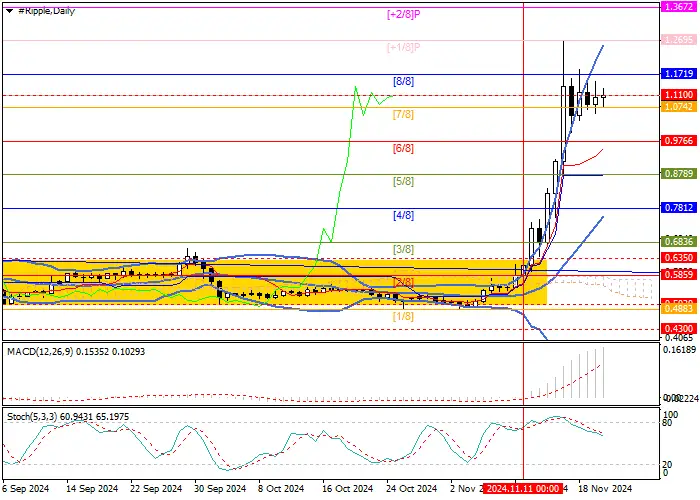Select the [5/8] level label
Image resolution: width=700 pixels, height=500 pixels.
pos(404,182)
